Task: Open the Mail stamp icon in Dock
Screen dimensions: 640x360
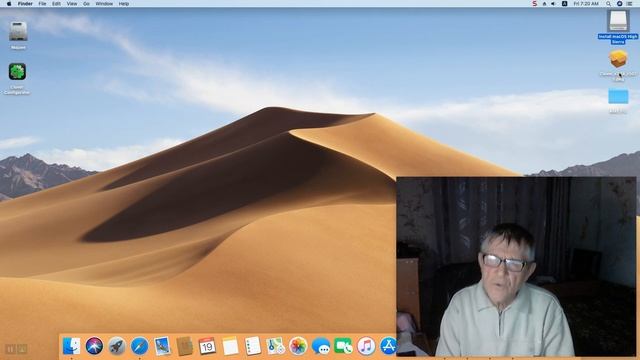Action: [162, 346]
